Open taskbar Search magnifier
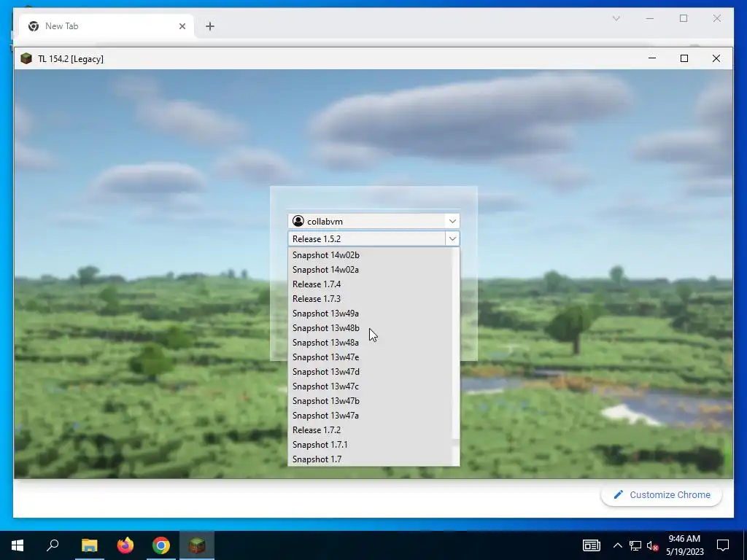 (53, 545)
